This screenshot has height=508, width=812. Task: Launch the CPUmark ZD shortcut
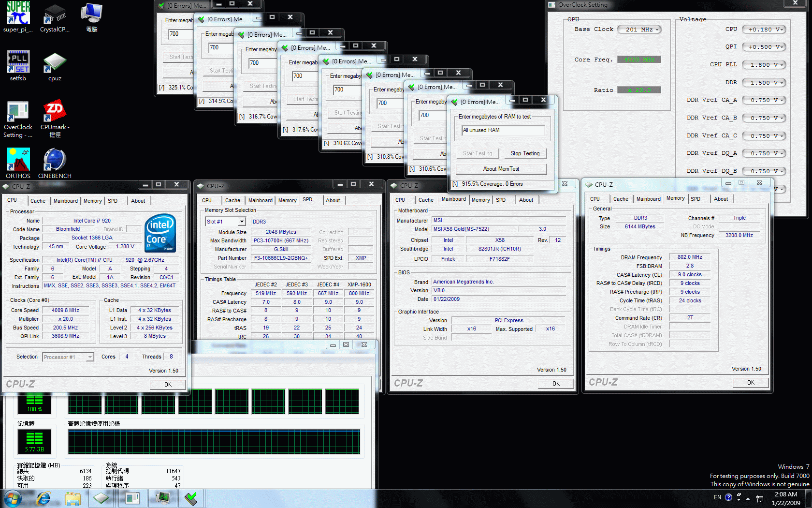(x=55, y=119)
